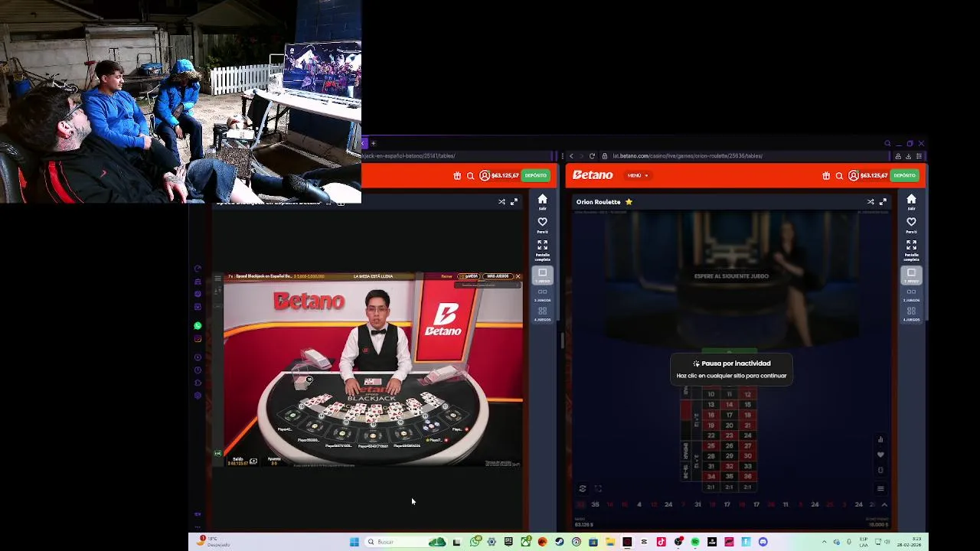
Task: Click the expand arrows icon in blackjack title bar
Action: 514,202
